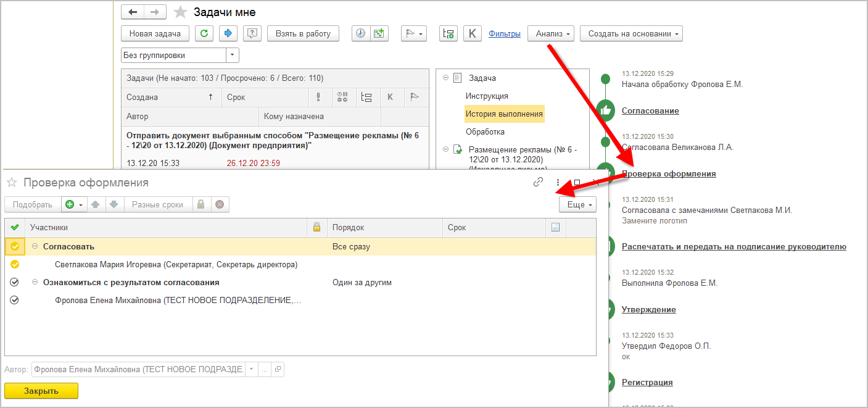Click the document icon next to Размещение рекламы

[457, 149]
